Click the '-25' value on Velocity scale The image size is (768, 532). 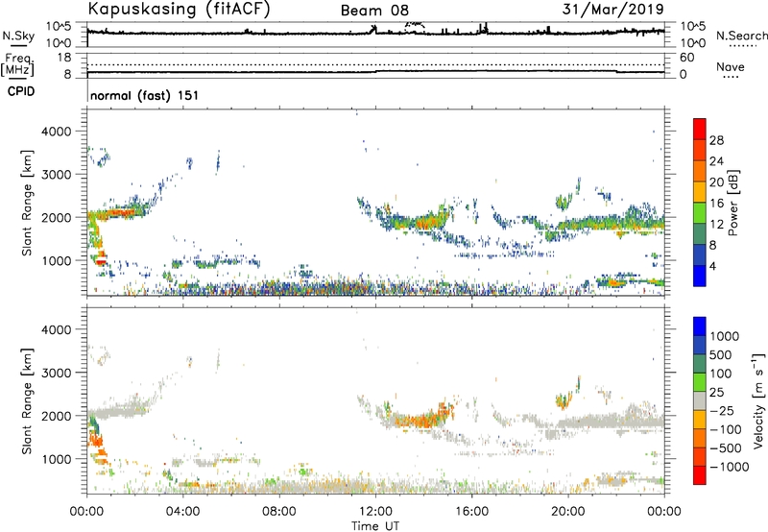pyautogui.click(x=722, y=410)
